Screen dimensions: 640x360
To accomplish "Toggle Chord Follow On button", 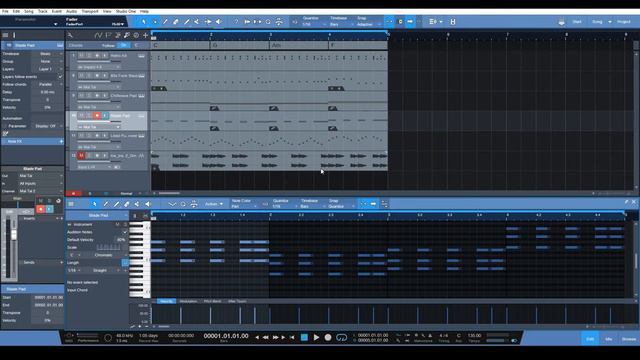I will click(123, 45).
